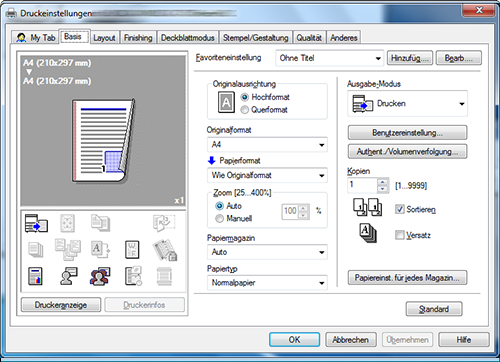Click the red group of users icon

click(x=100, y=276)
